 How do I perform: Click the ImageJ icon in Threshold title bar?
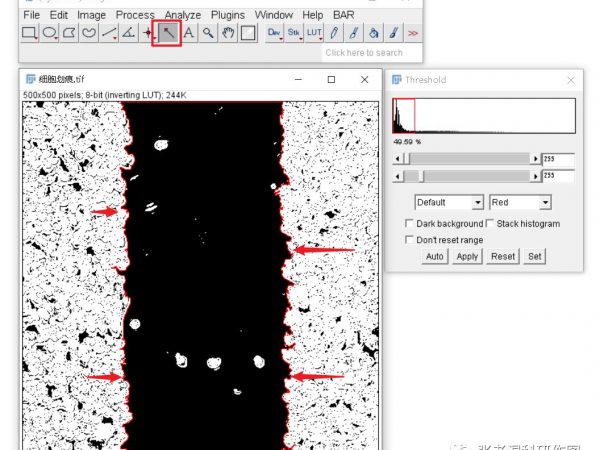[397, 80]
